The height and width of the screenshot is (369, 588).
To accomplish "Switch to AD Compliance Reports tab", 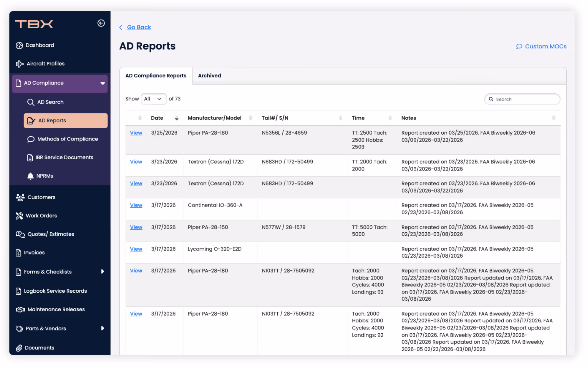I will (x=156, y=76).
